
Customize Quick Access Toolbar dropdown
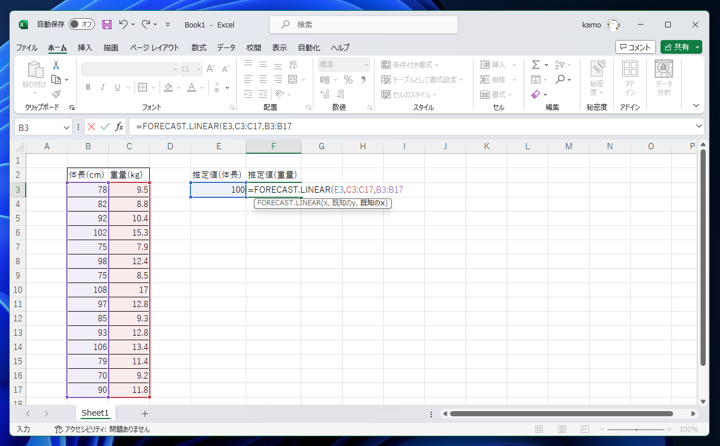point(168,24)
